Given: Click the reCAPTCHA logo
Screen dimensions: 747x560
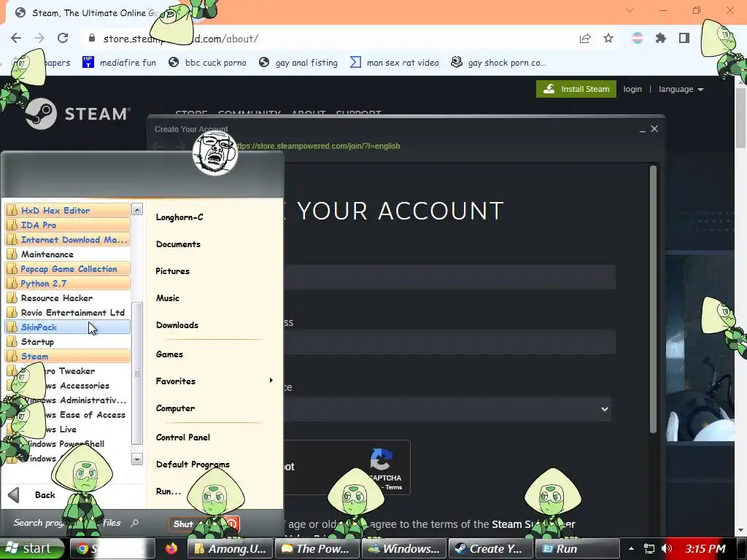Looking at the screenshot, I should pyautogui.click(x=381, y=459).
